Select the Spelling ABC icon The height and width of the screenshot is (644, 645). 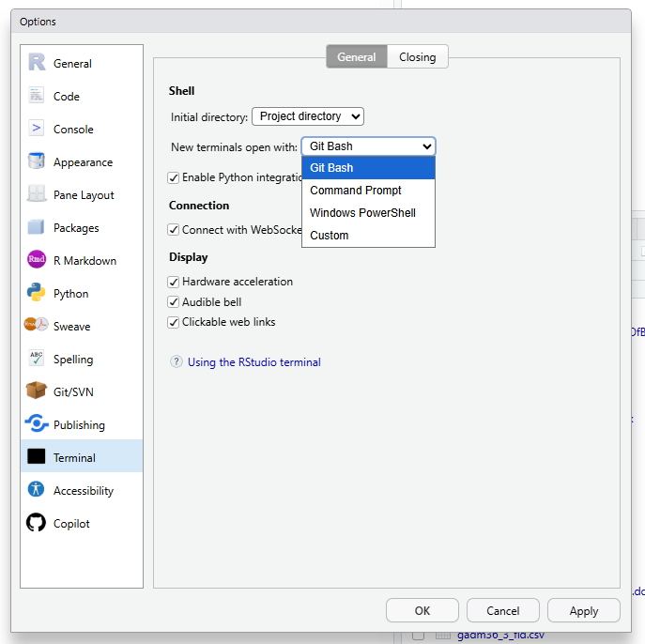pos(37,359)
